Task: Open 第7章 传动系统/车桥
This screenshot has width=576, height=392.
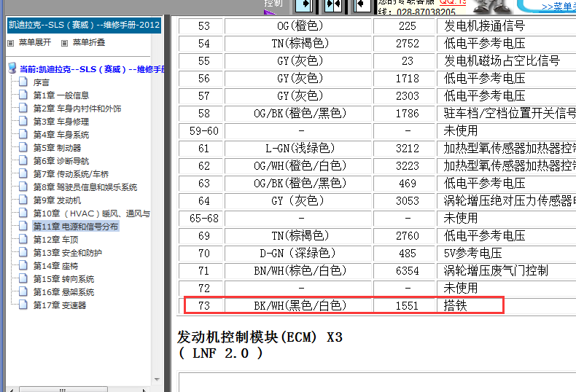Action: click(71, 174)
